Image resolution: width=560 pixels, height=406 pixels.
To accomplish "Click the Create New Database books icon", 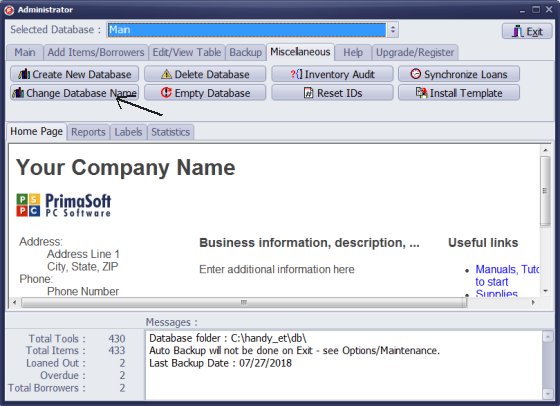I will pos(24,74).
